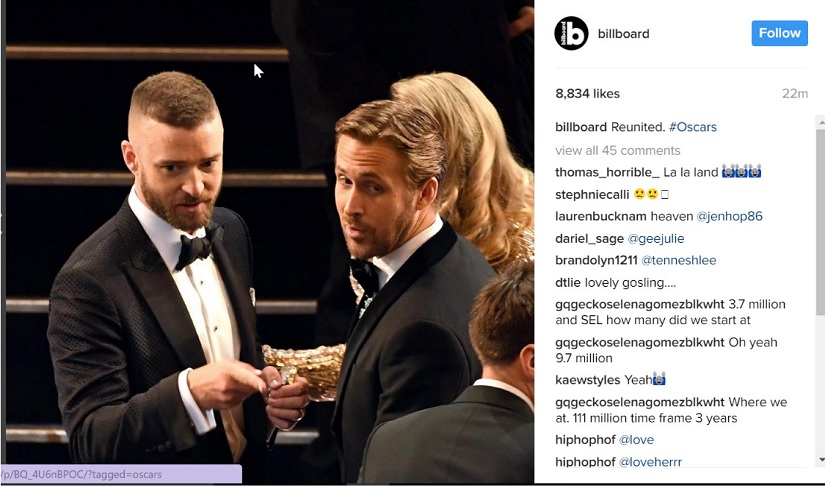
Task: Open laurenbucknam's profile name
Action: tap(601, 216)
